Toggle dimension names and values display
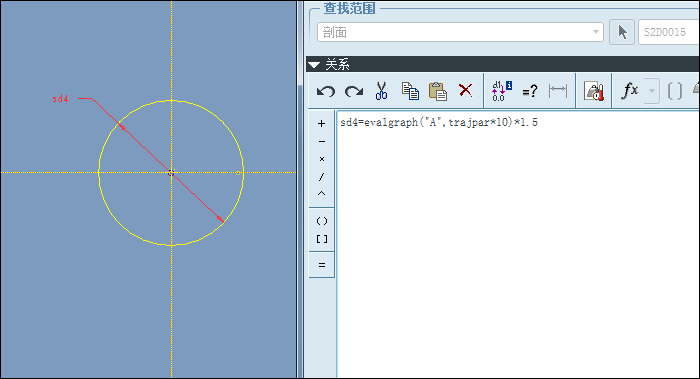Screen dimensions: 700x379 (x=502, y=91)
